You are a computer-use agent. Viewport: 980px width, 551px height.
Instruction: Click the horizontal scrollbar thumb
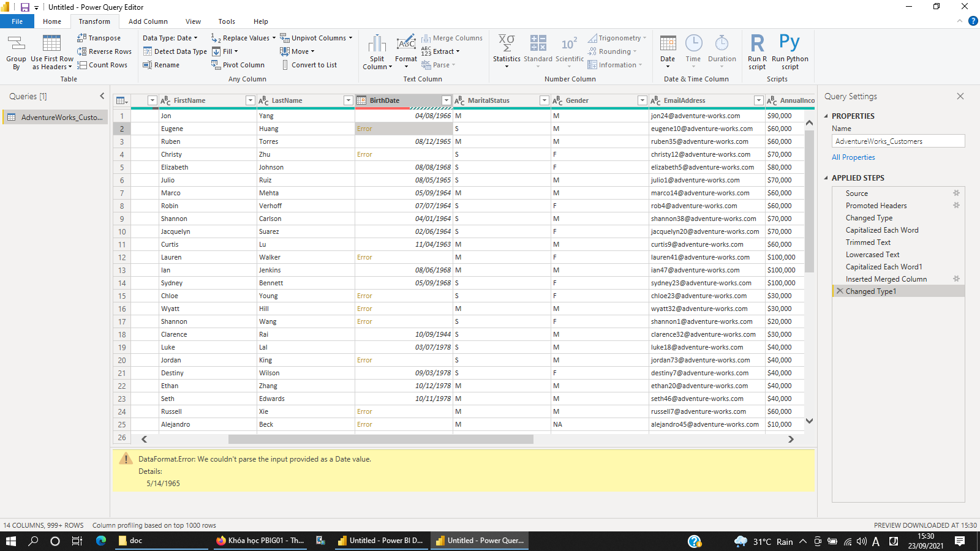tap(380, 439)
